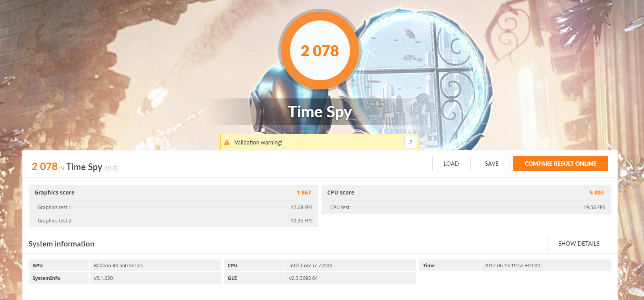Click the SAVE button
Viewport: 644px width, 300px height.
pyautogui.click(x=492, y=164)
